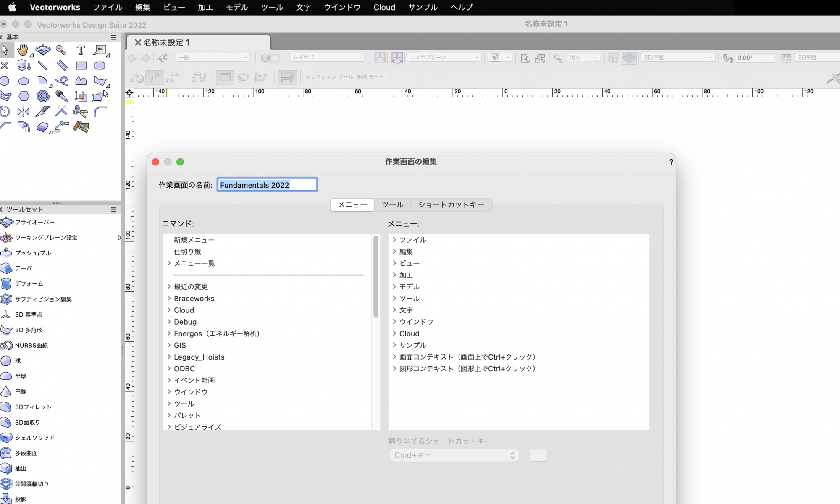Toggle rectangular selection mode button
Viewport: 840px width, 504px height.
pos(225,77)
